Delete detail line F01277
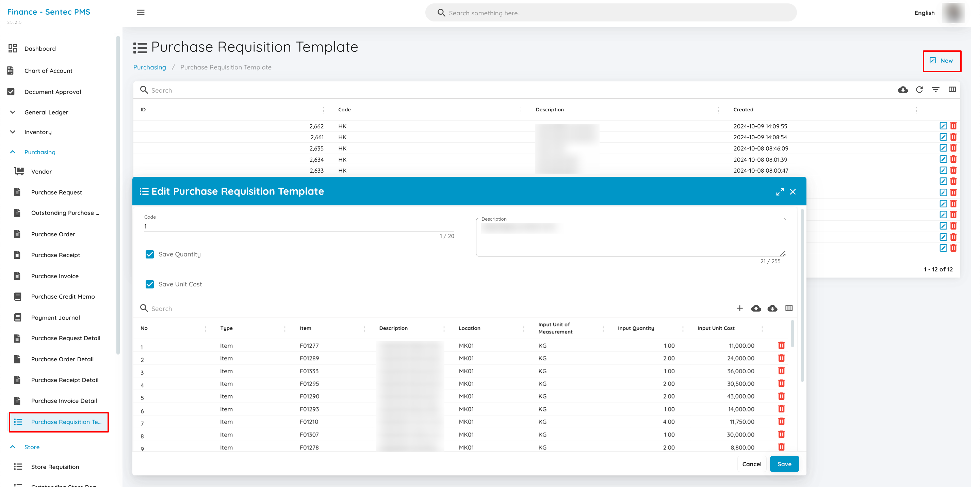This screenshot has width=980, height=487. click(x=781, y=345)
